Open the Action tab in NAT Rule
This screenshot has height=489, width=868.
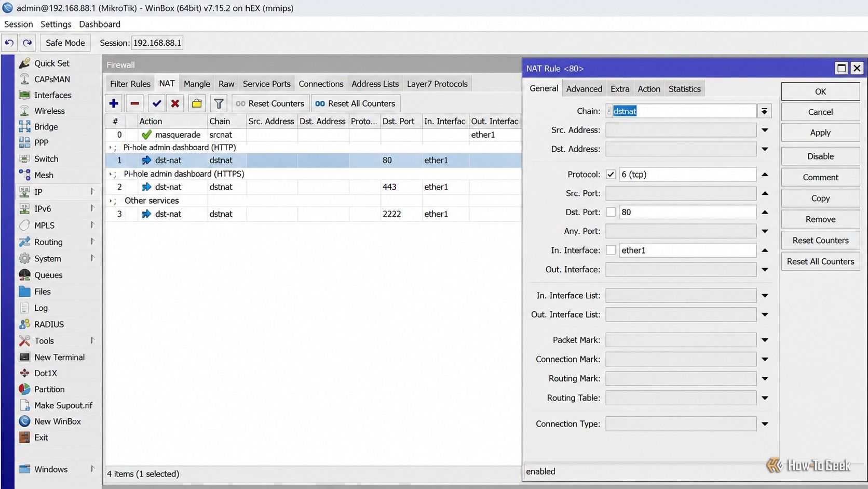[649, 89]
